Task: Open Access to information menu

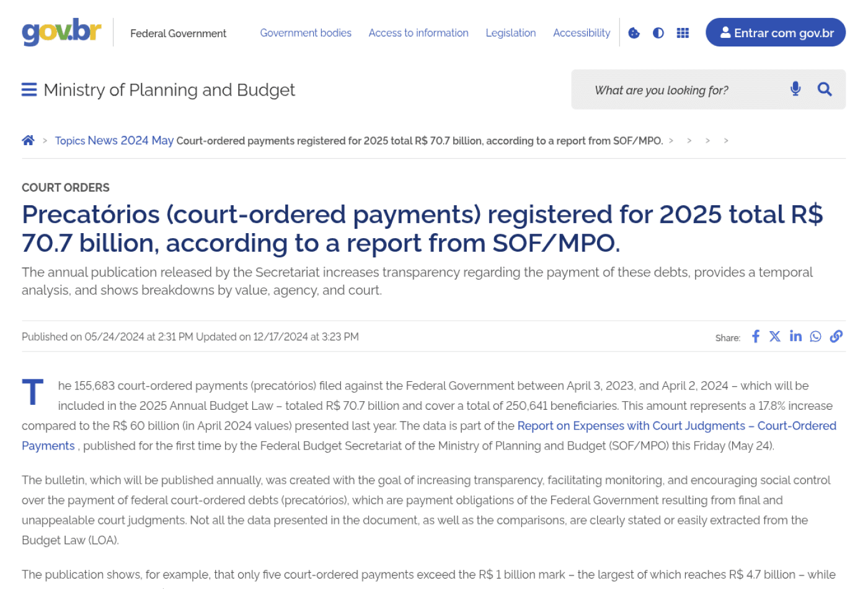Action: (418, 33)
